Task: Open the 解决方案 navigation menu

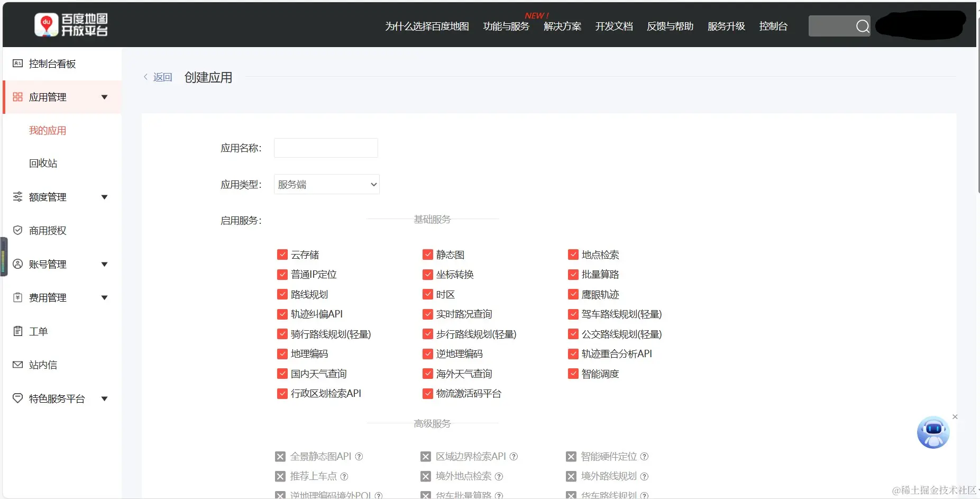Action: (x=562, y=26)
